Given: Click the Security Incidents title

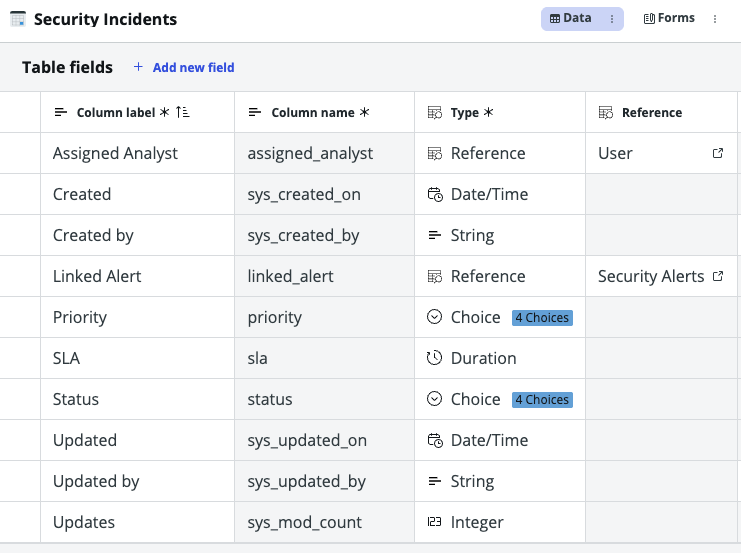Looking at the screenshot, I should [105, 19].
